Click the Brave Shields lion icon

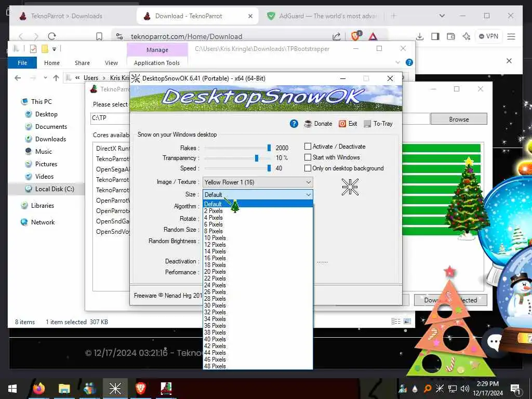click(356, 36)
